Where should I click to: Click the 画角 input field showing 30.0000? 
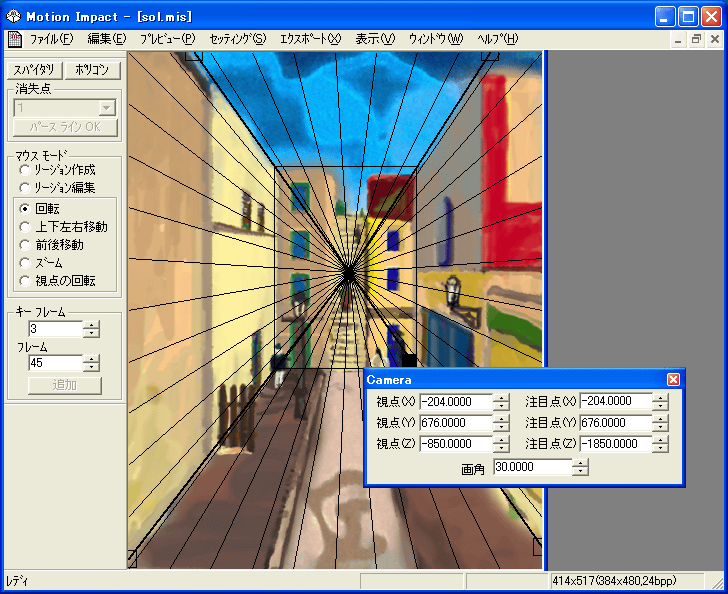click(533, 467)
